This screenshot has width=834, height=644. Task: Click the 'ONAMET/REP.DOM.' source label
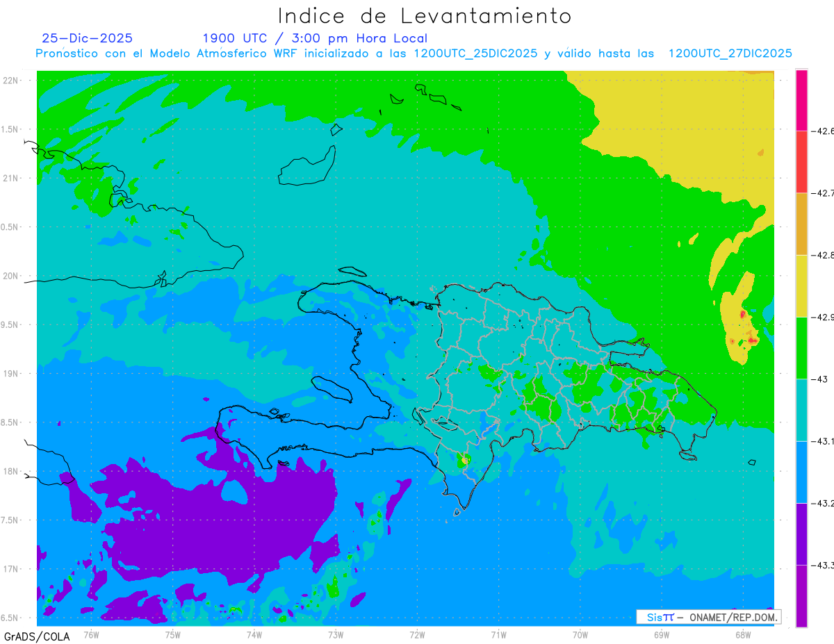[x=733, y=617]
